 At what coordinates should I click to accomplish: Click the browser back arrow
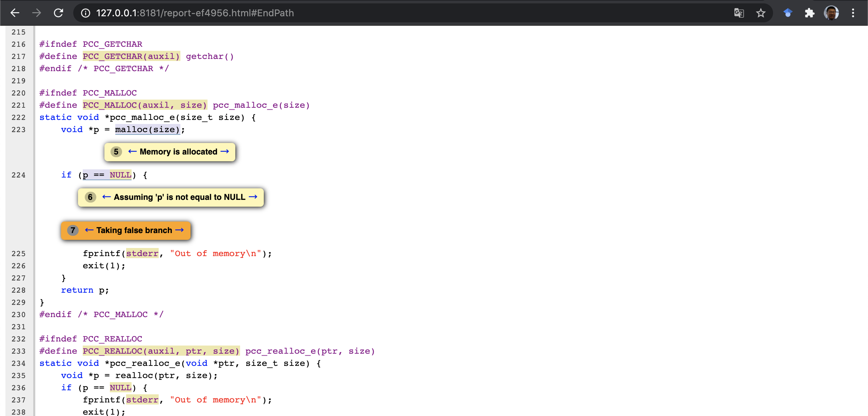(x=15, y=13)
